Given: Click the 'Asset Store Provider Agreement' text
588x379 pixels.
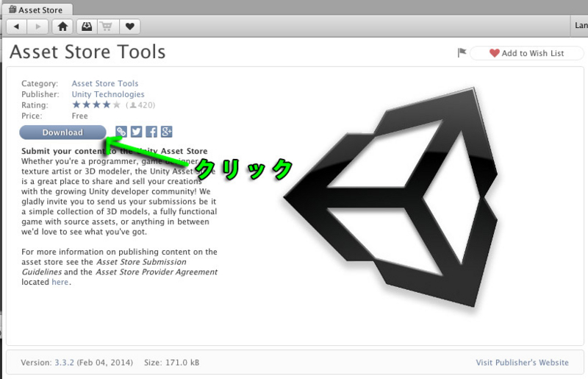Looking at the screenshot, I should click(157, 272).
